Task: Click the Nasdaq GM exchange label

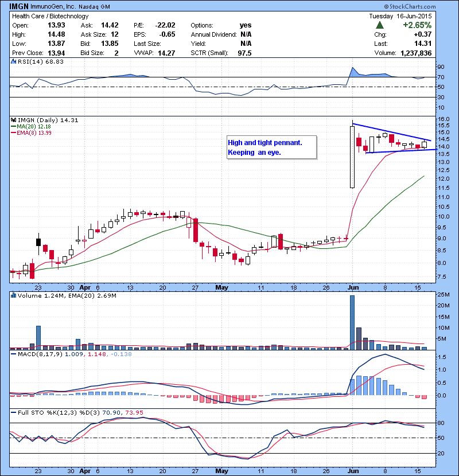Action: click(94, 7)
